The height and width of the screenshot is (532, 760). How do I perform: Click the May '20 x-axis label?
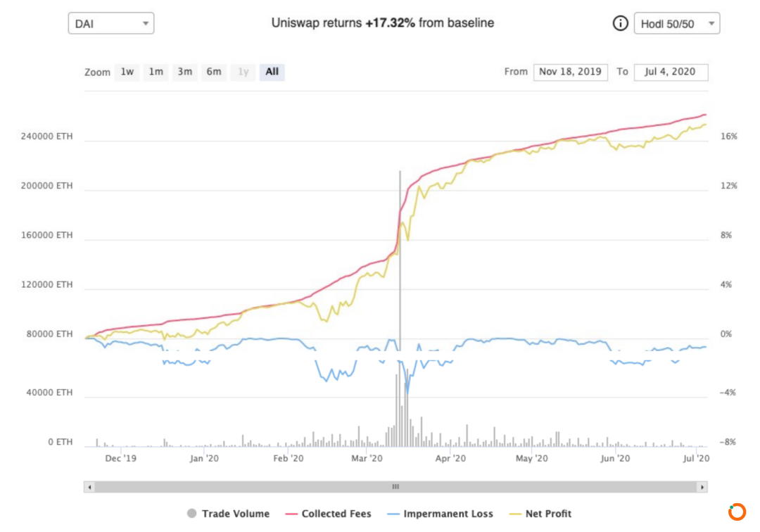tap(532, 458)
